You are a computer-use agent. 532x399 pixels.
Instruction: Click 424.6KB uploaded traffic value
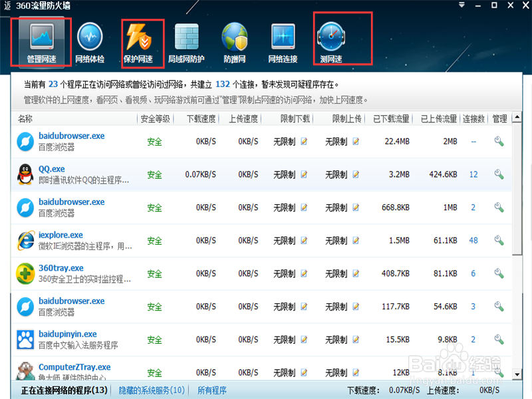pyautogui.click(x=443, y=174)
